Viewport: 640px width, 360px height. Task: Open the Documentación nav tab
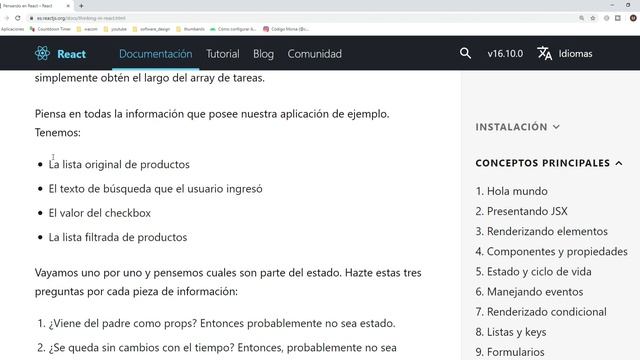click(156, 53)
